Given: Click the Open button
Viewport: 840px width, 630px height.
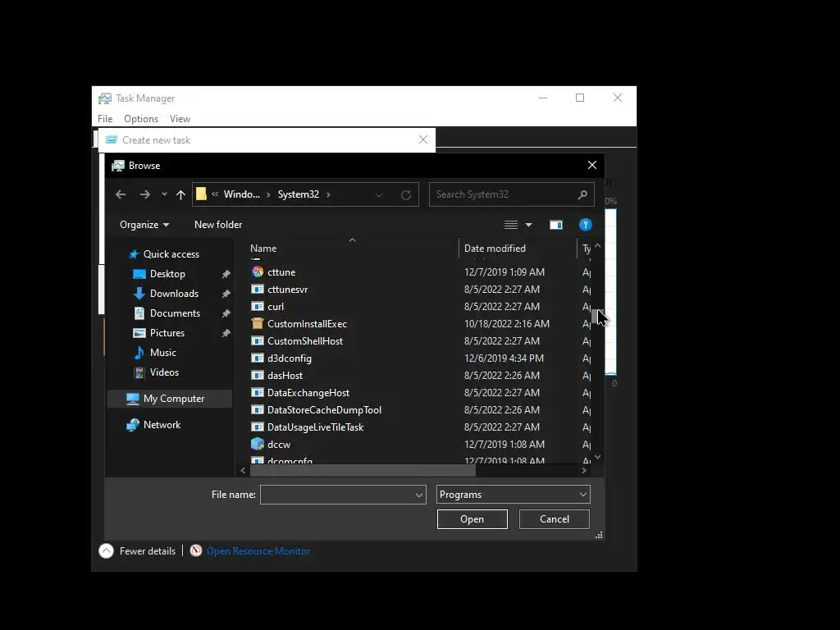Looking at the screenshot, I should click(x=472, y=519).
